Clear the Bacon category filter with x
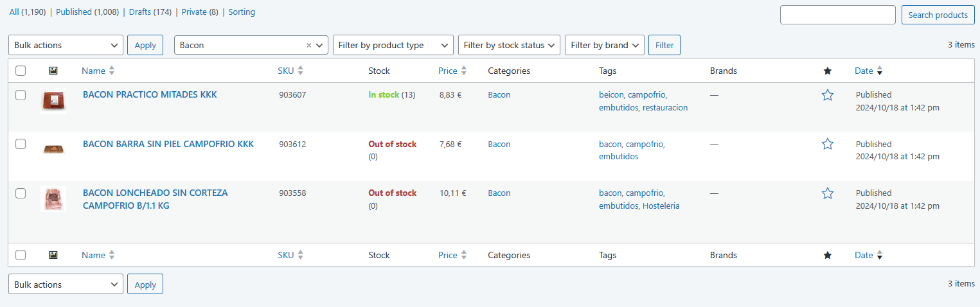980x307 pixels. (x=308, y=46)
